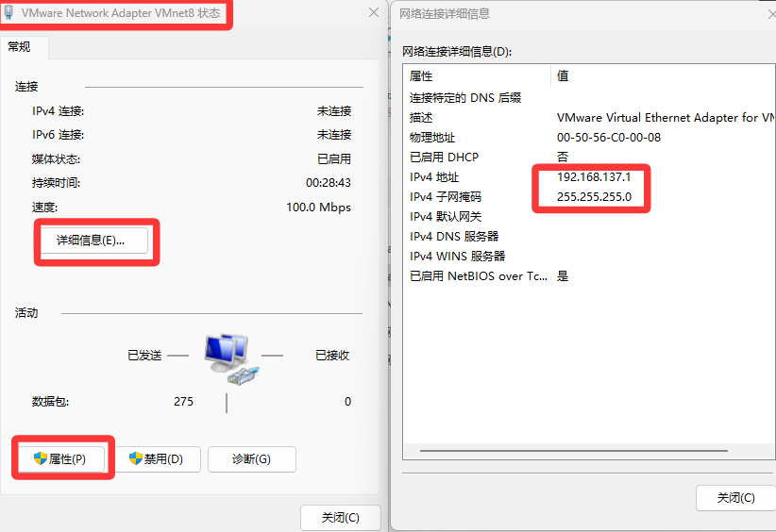Image resolution: width=776 pixels, height=532 pixels.
Task: Select the 常规 tab
Action: point(20,47)
